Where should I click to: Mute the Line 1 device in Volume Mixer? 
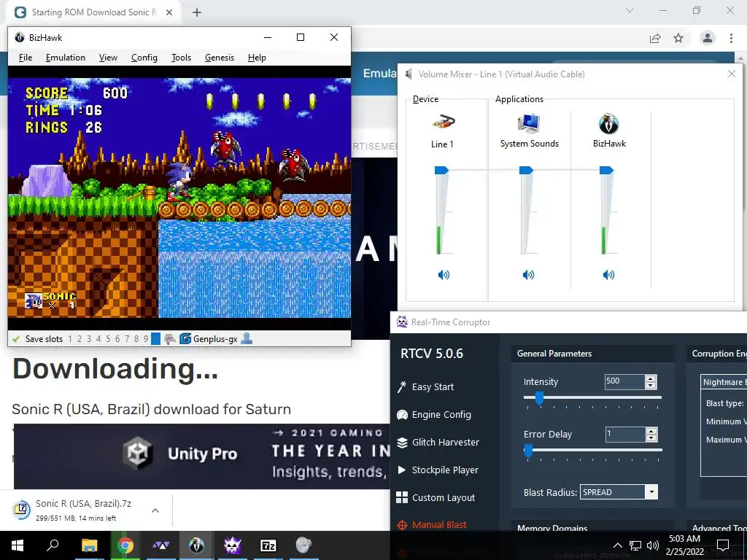tap(444, 275)
